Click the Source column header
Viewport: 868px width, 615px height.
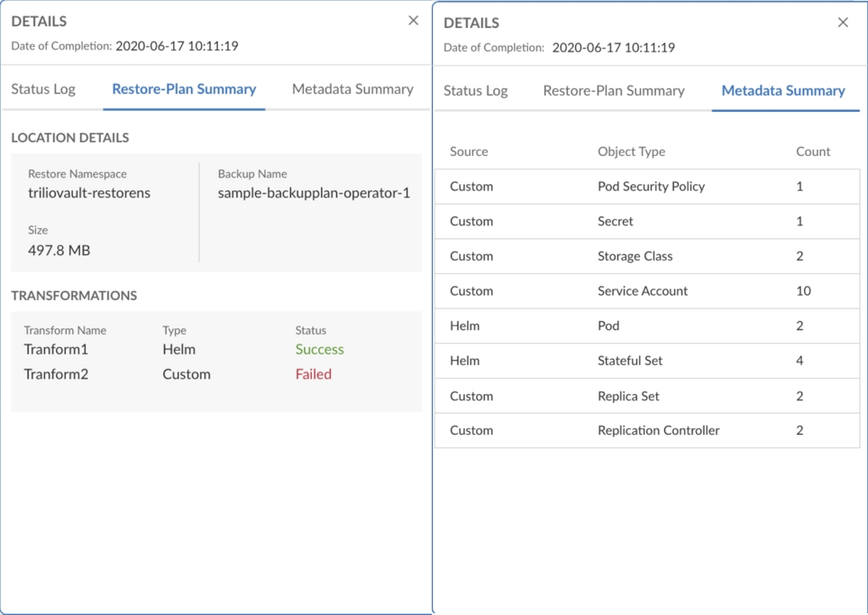469,151
